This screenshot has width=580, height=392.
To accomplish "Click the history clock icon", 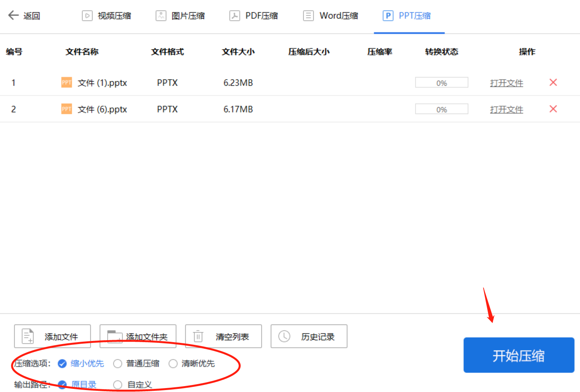I will pyautogui.click(x=284, y=336).
